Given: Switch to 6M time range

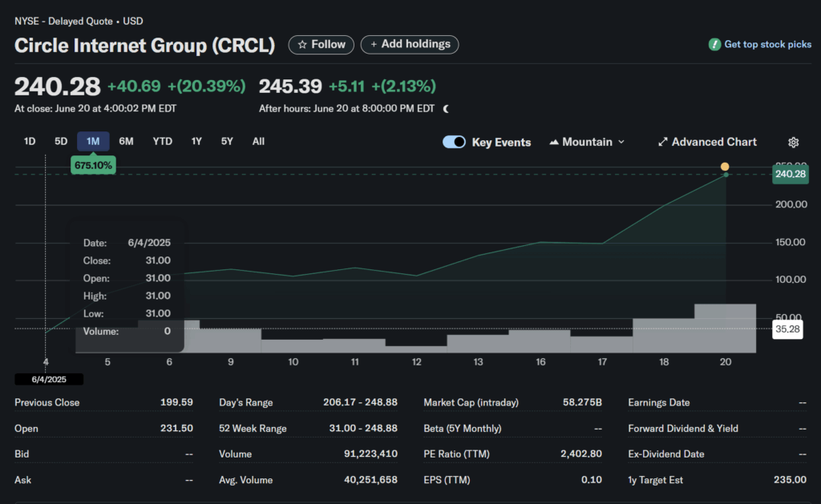Looking at the screenshot, I should click(x=126, y=141).
